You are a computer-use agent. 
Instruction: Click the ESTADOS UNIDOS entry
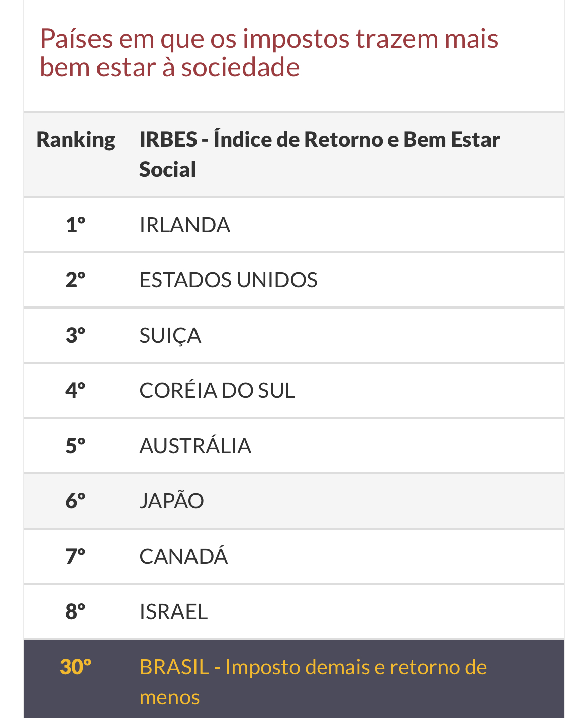click(229, 280)
